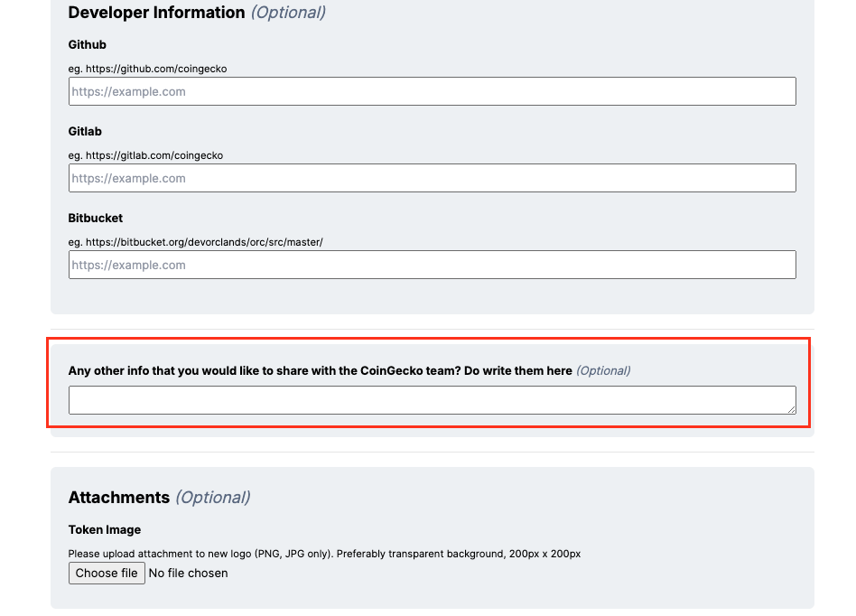This screenshot has width=856, height=616.
Task: Click example text 'eg. https://gitlab.com/coingecko'
Action: 145,155
